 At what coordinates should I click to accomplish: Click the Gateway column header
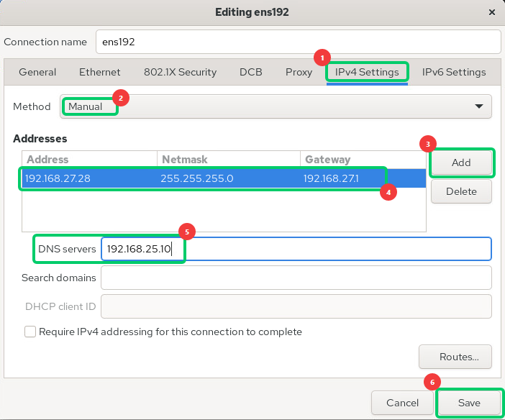[x=363, y=160]
